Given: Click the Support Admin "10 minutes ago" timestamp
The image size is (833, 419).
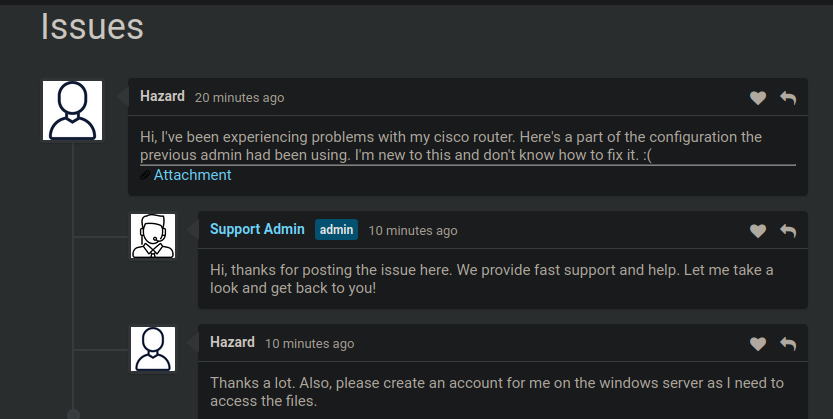Looking at the screenshot, I should click(x=413, y=231).
